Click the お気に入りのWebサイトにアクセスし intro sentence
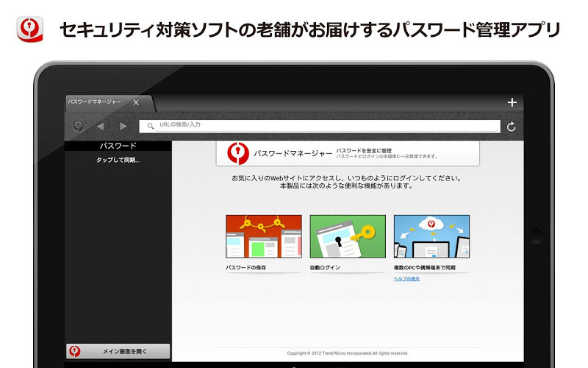588x368 pixels. click(346, 178)
